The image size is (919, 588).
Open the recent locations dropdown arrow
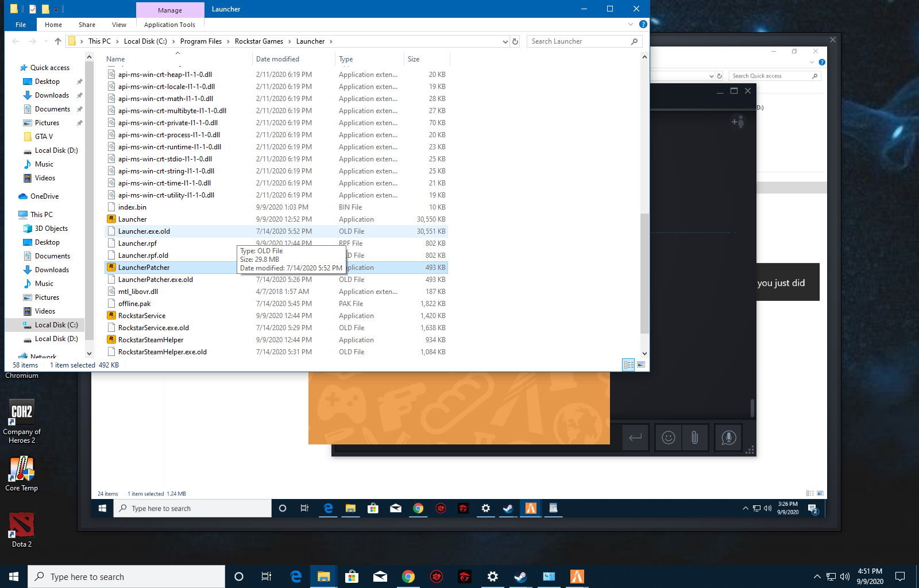[x=46, y=41]
